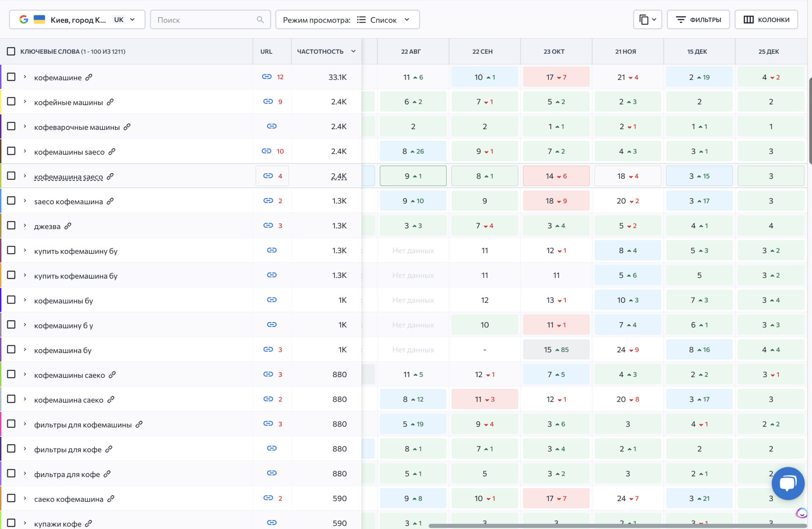Screen dimensions: 812x529
Task: Expand the кофемашину б у keyword row
Action: point(25,325)
